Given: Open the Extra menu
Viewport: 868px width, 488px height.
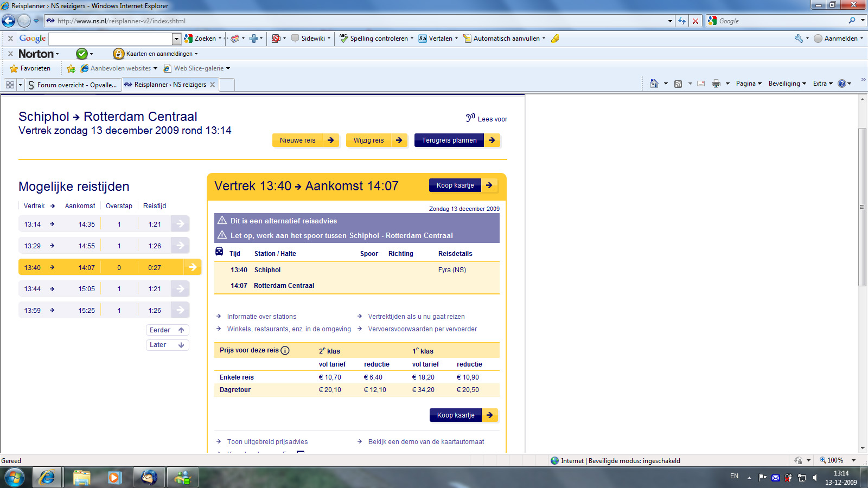Looking at the screenshot, I should click(822, 84).
